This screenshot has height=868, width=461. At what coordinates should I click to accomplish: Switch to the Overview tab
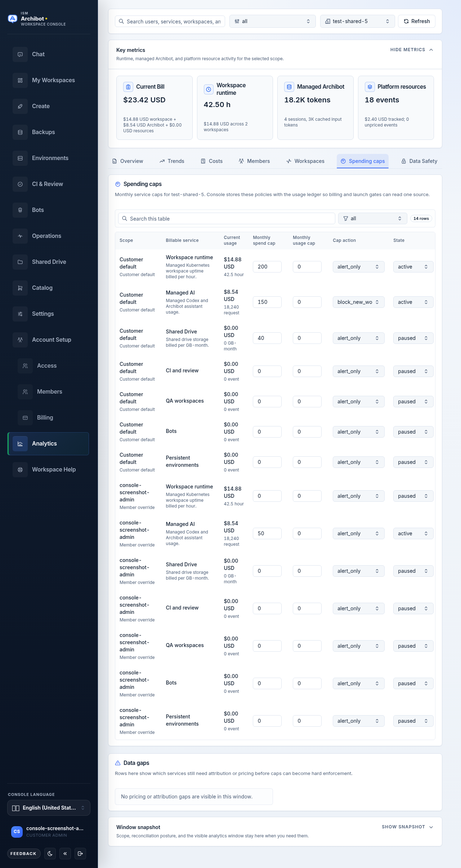pyautogui.click(x=128, y=161)
